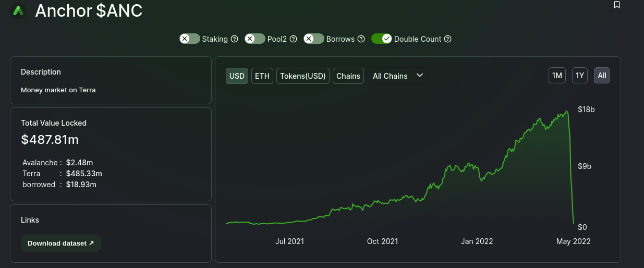644x268 pixels.
Task: Click the $18b y-axis label
Action: click(x=586, y=109)
